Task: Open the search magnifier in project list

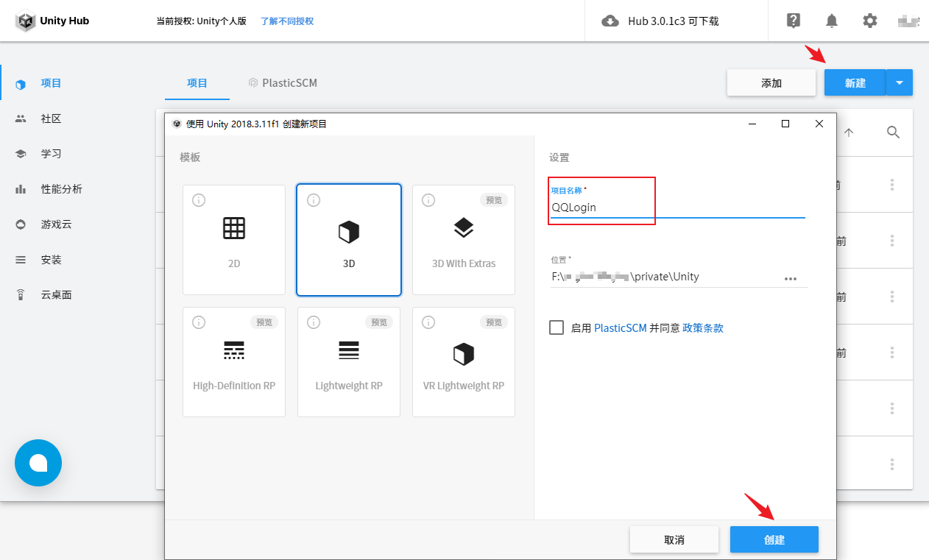Action: (893, 132)
